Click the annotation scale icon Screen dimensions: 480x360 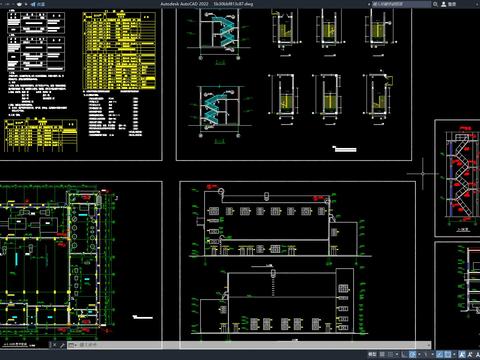478,354
